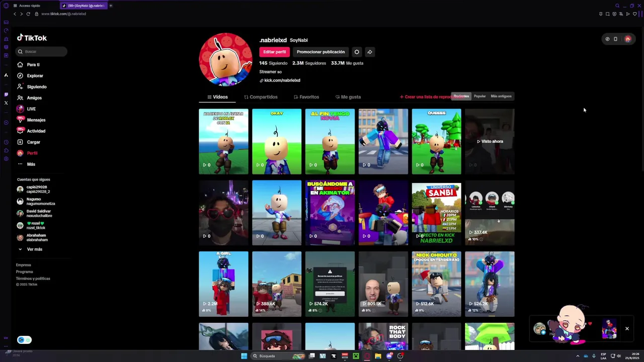Switch to the Compartidos tab
The image size is (644, 362).
pyautogui.click(x=261, y=97)
